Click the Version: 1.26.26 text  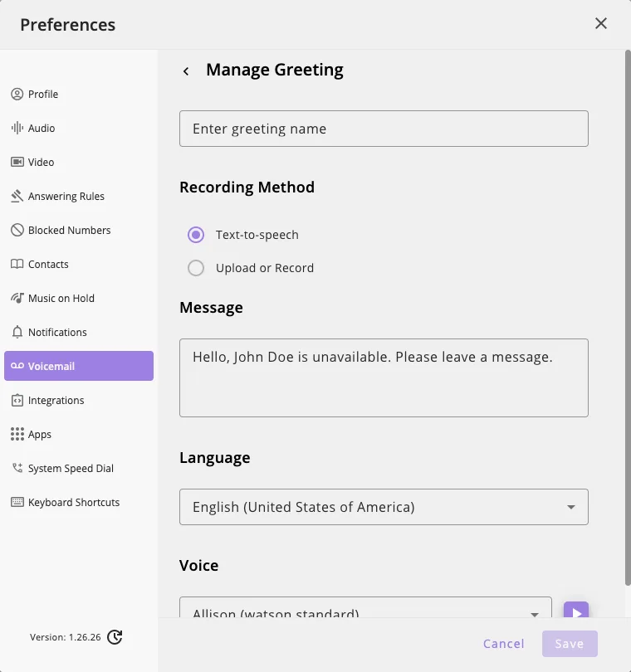pos(66,637)
